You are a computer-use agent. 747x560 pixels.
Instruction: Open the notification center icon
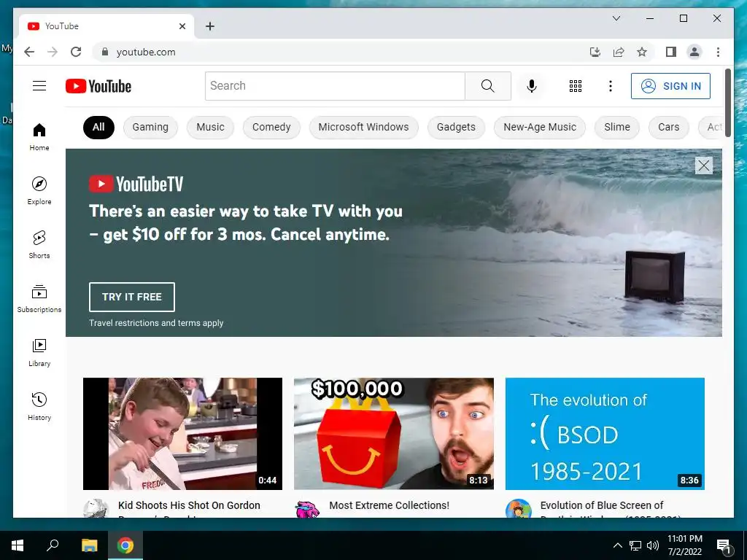tap(724, 545)
